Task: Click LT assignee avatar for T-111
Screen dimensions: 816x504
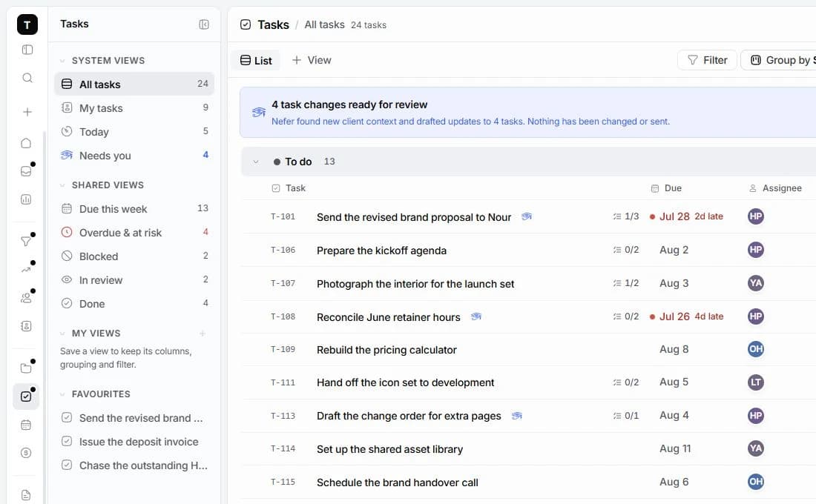Action: point(756,382)
